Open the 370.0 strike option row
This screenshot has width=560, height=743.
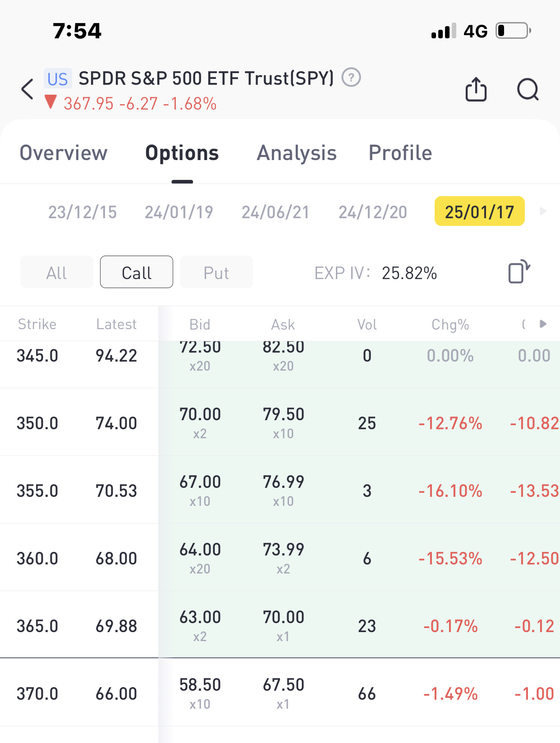tap(37, 693)
